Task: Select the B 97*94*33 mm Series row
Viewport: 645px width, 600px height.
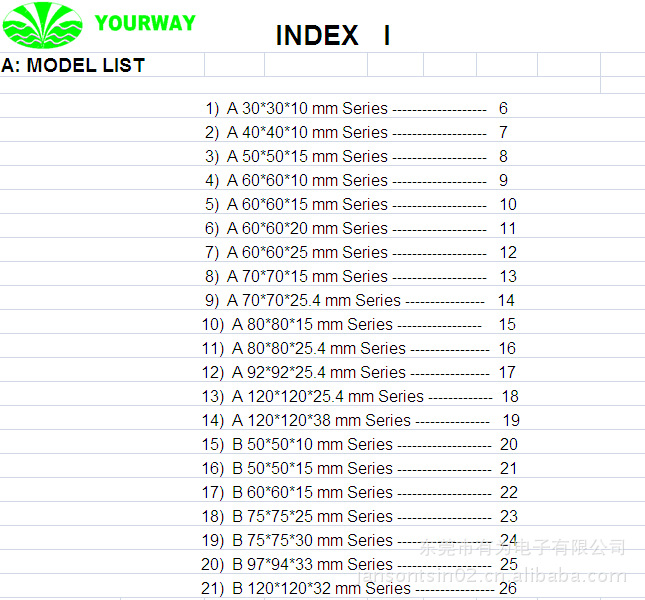Action: (312, 564)
